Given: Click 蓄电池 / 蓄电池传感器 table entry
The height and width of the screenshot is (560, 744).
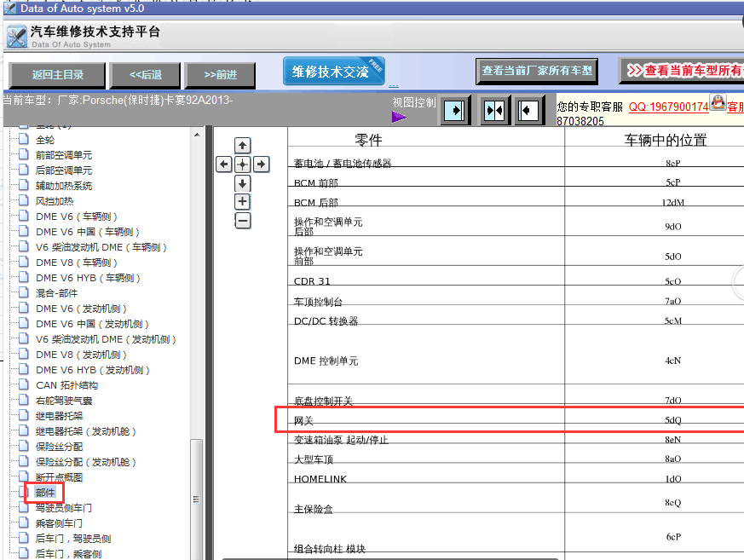Looking at the screenshot, I should (x=342, y=164).
